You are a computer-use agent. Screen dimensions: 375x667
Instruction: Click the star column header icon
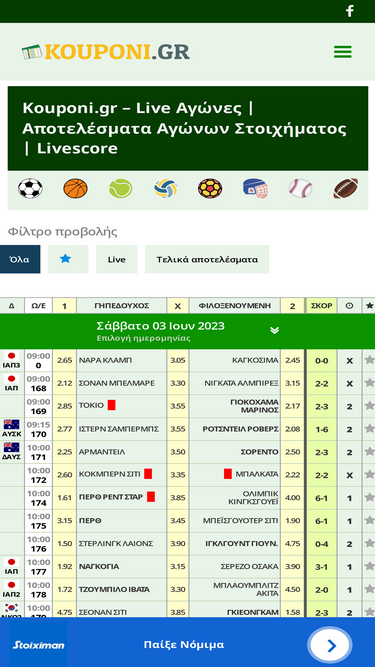click(369, 305)
